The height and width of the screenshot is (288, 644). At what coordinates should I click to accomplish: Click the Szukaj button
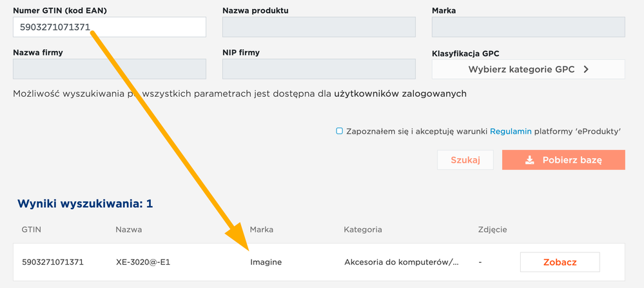465,160
